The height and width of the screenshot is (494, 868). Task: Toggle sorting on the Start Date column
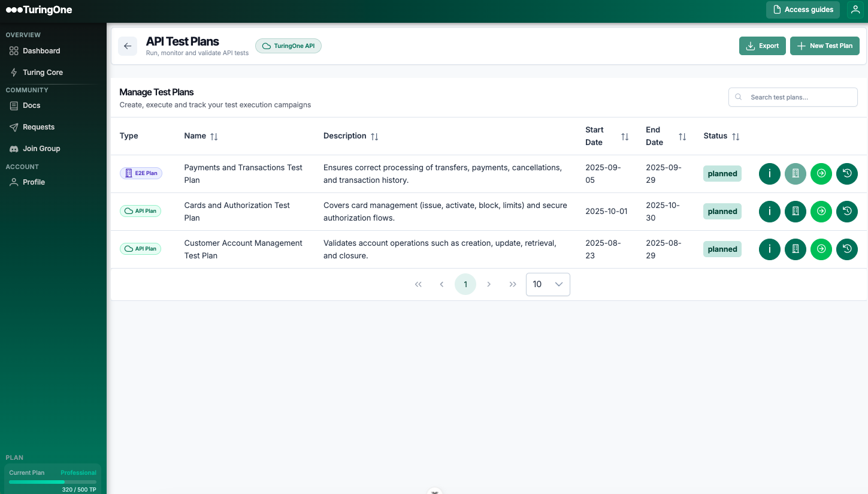click(x=625, y=137)
